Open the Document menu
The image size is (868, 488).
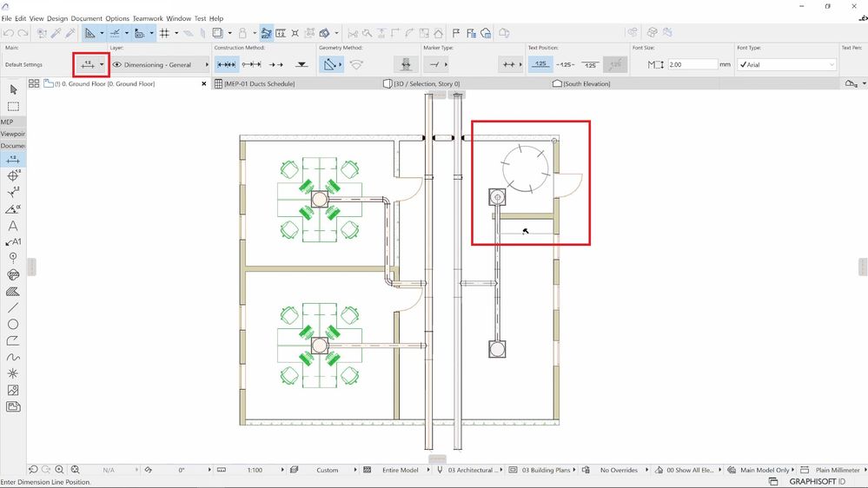click(86, 18)
